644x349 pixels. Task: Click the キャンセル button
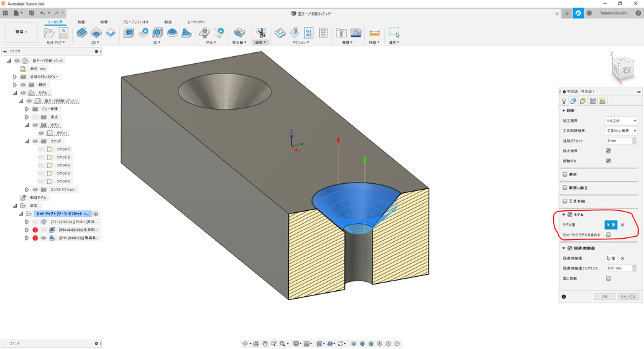[628, 296]
